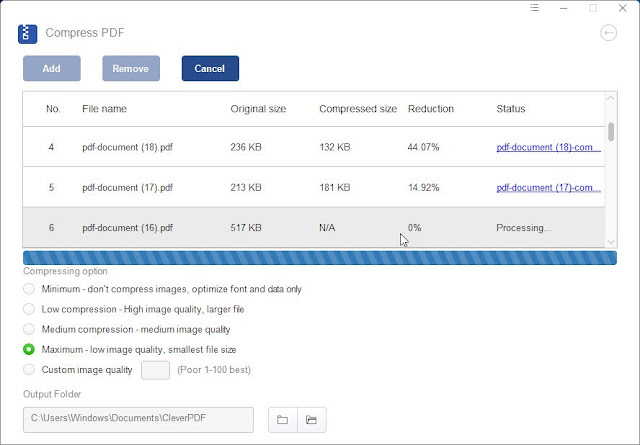This screenshot has height=445, width=640.
Task: Click scroll down arrow in file list
Action: click(611, 242)
